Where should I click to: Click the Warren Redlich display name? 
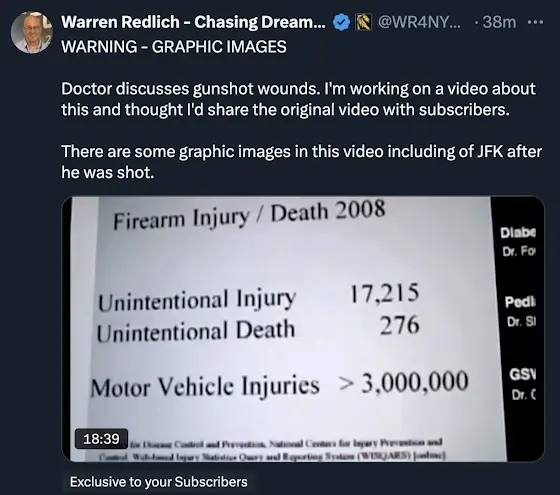pyautogui.click(x=193, y=22)
